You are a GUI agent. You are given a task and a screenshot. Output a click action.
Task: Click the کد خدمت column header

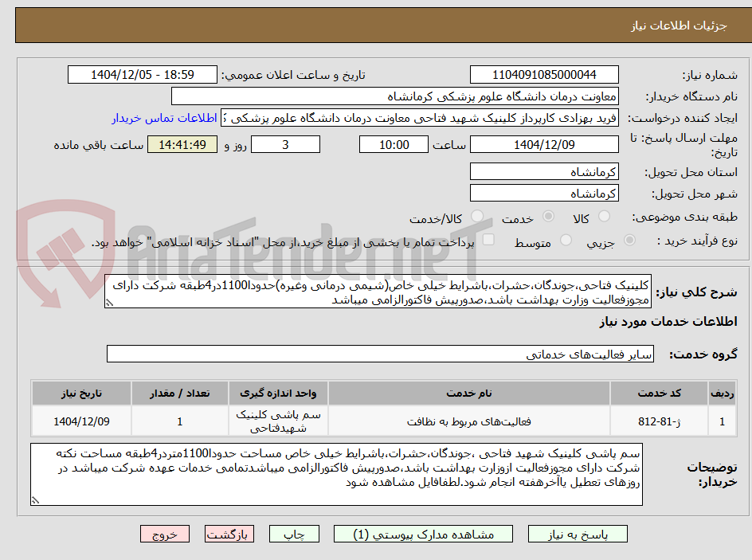(x=659, y=394)
